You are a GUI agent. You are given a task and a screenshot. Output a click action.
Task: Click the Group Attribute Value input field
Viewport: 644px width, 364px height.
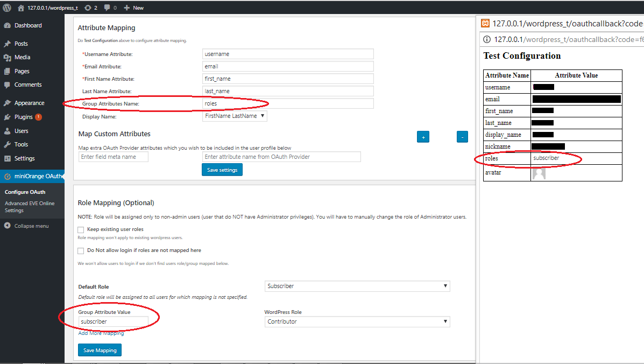click(x=114, y=321)
